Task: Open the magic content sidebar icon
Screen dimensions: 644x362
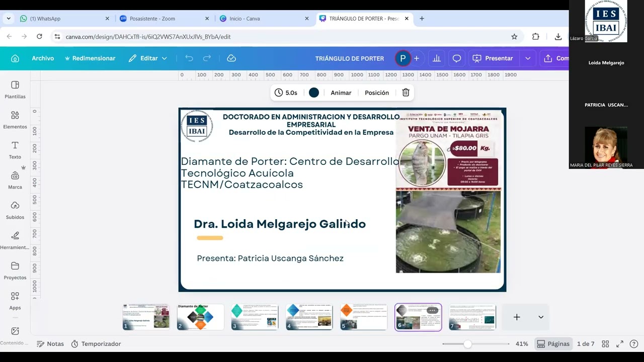Action: pos(15,331)
